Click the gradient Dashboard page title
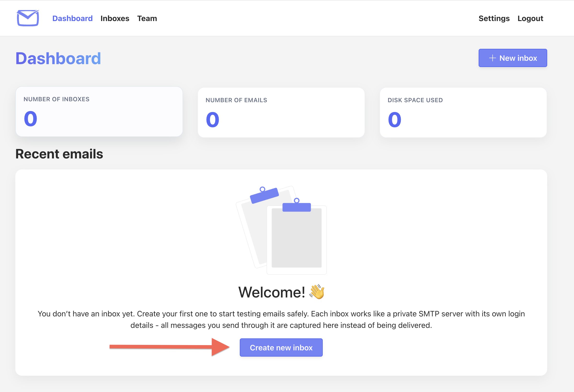The image size is (574, 392). [x=58, y=58]
